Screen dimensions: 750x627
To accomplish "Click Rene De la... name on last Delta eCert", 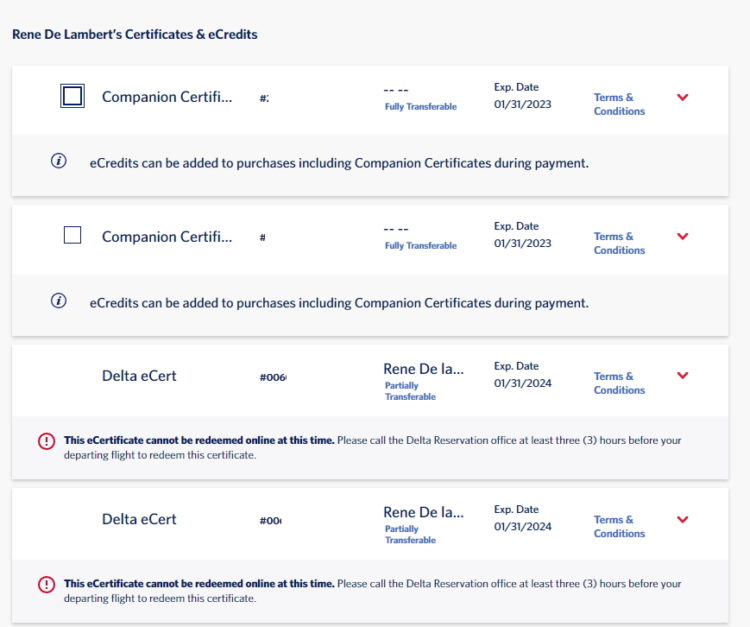I will 423,512.
